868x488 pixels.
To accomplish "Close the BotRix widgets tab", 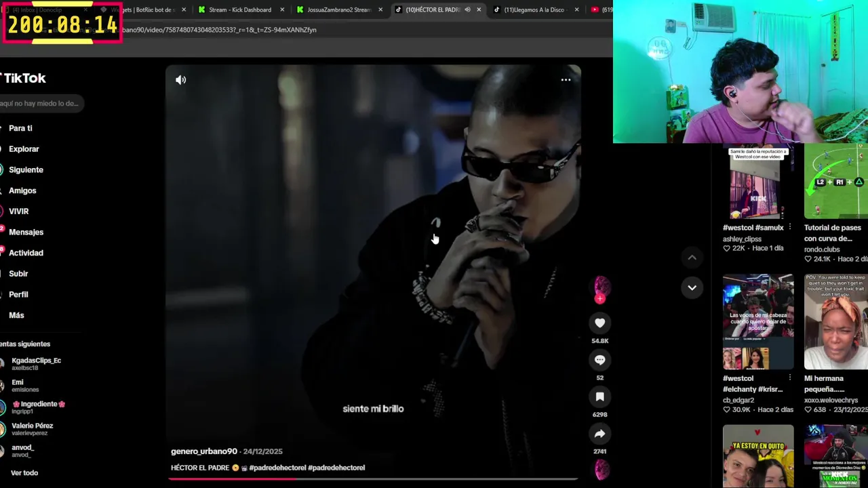I will (x=184, y=9).
